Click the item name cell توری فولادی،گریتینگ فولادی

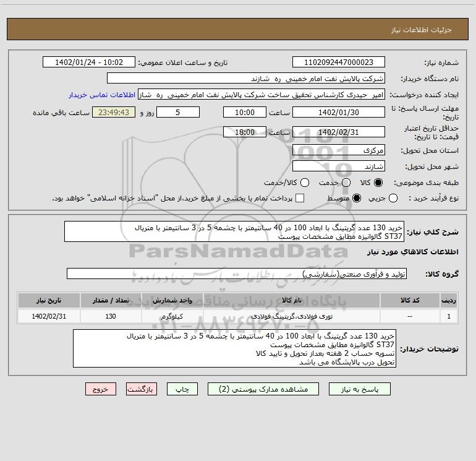tap(291, 316)
